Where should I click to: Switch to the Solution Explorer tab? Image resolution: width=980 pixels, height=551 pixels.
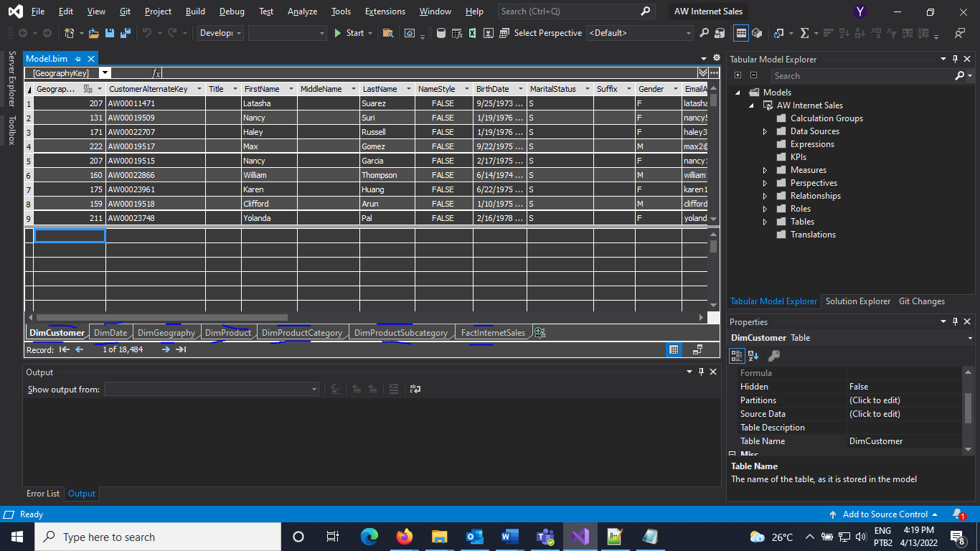tap(858, 301)
